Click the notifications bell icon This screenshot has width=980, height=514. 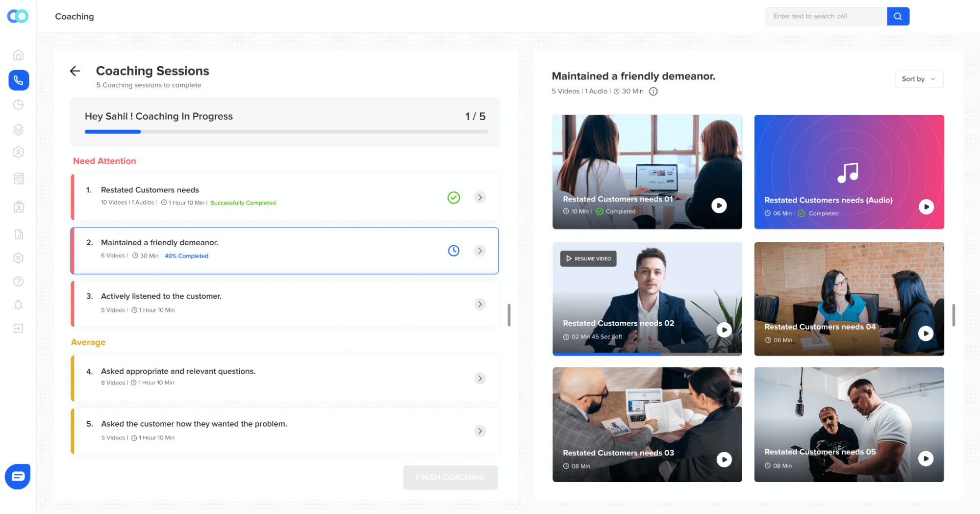(x=18, y=305)
